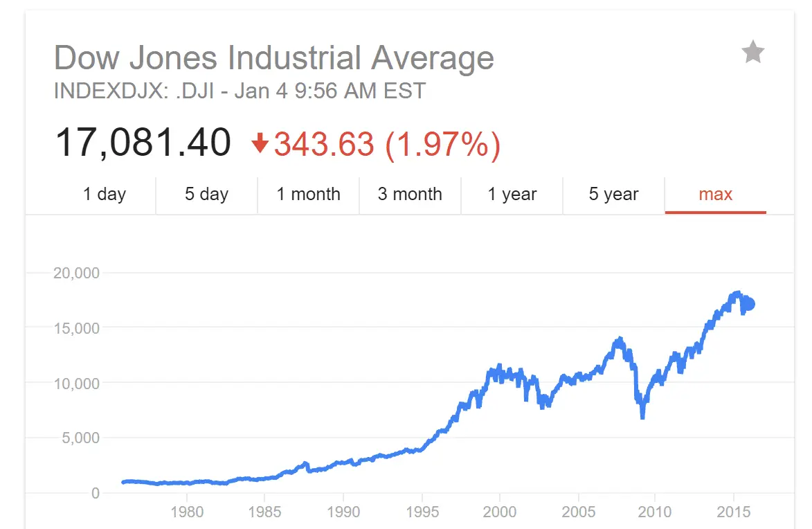Click the 17,081.40 index value
The width and height of the screenshot is (812, 529).
coord(143,143)
